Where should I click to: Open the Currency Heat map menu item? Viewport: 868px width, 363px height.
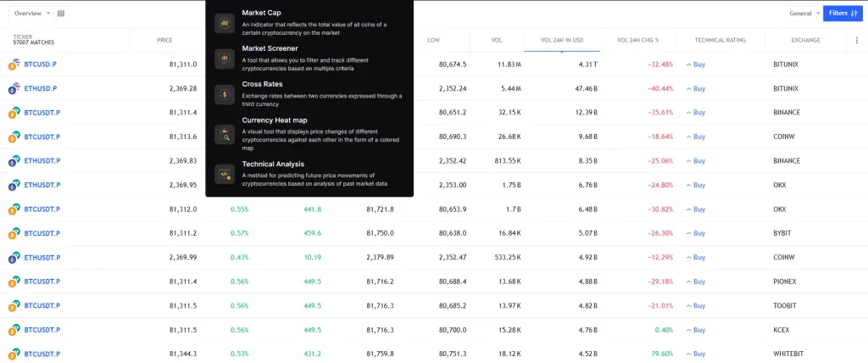tap(309, 133)
